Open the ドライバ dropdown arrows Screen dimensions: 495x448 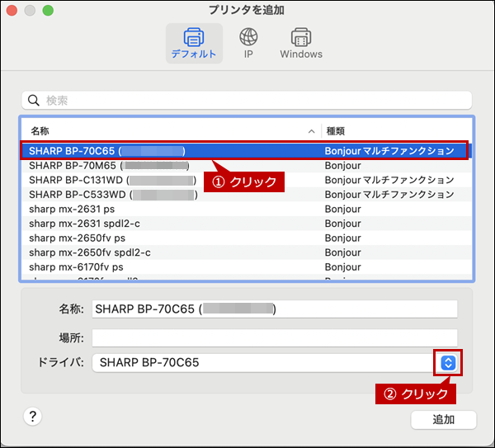tap(447, 362)
